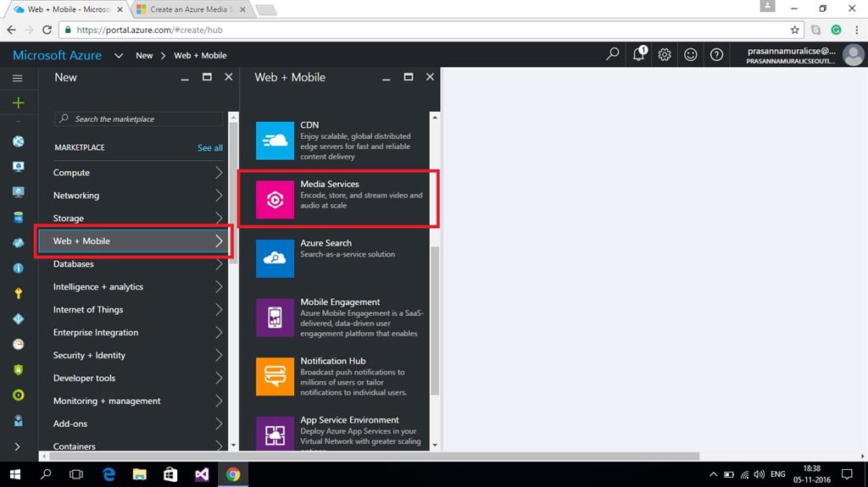Click the Media Services title
The image size is (868, 487).
[330, 184]
